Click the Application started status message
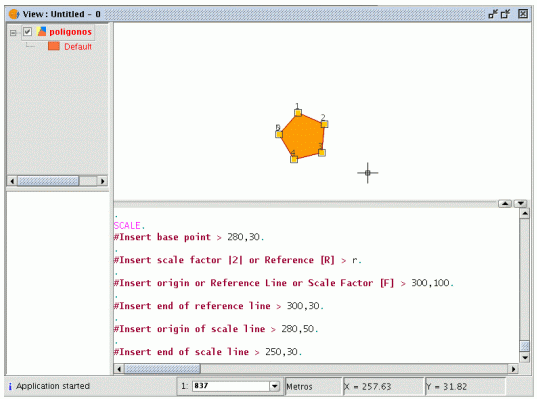This screenshot has width=537, height=399. tap(53, 386)
